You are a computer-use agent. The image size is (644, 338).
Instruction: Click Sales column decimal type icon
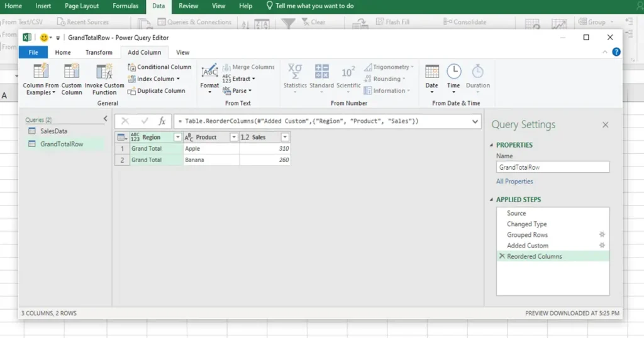coord(245,137)
